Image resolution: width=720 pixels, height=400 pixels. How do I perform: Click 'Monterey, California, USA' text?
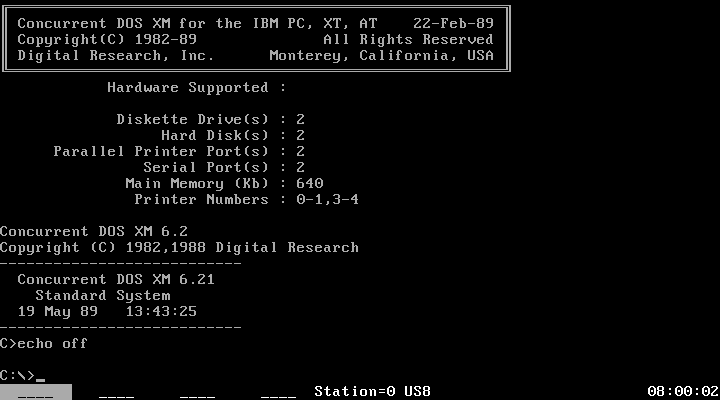tap(382, 56)
